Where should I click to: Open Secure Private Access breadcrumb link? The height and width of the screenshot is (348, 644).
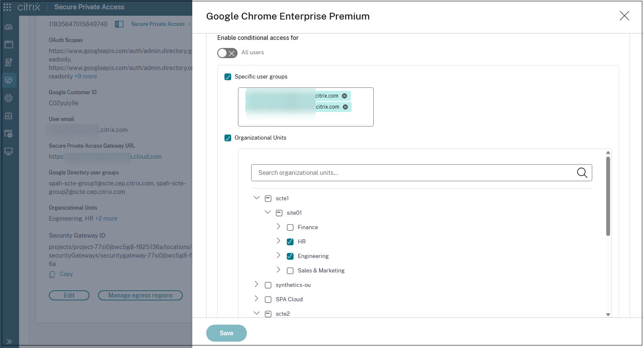click(x=158, y=24)
